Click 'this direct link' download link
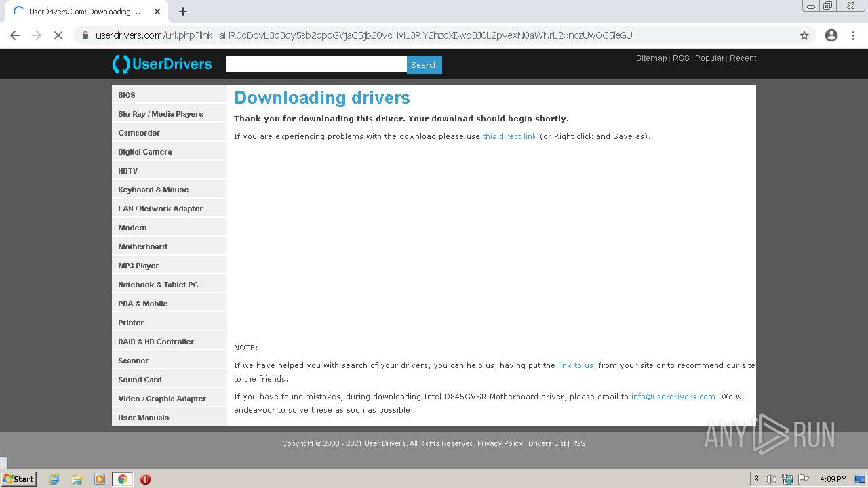This screenshot has height=488, width=868. tap(509, 136)
